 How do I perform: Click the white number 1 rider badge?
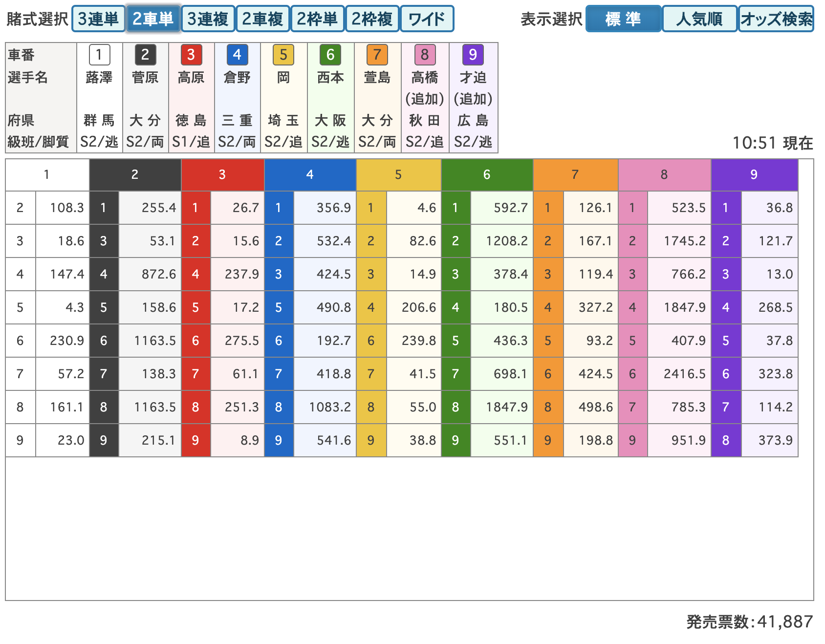tap(99, 55)
